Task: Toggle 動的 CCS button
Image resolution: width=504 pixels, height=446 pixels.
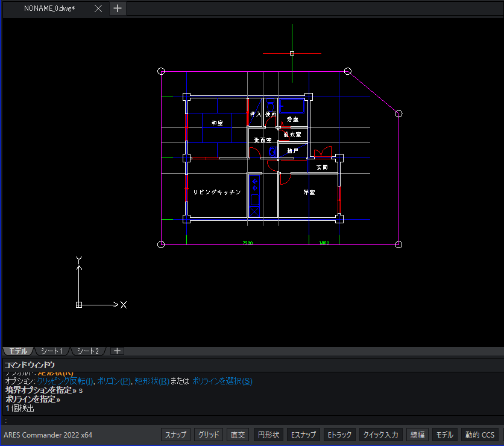Action: tap(479, 435)
